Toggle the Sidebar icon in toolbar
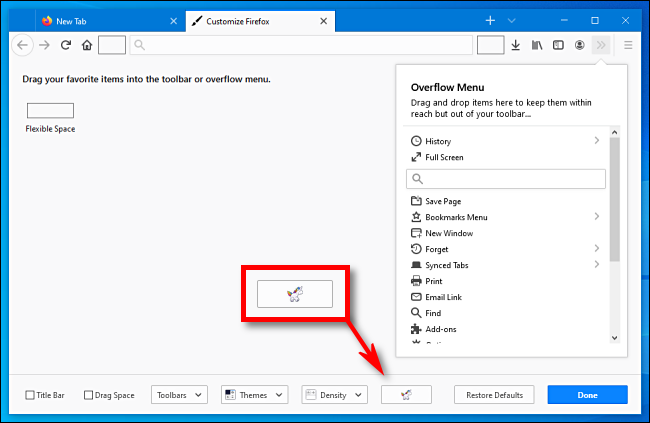Screen dimensions: 650x423 558,45
